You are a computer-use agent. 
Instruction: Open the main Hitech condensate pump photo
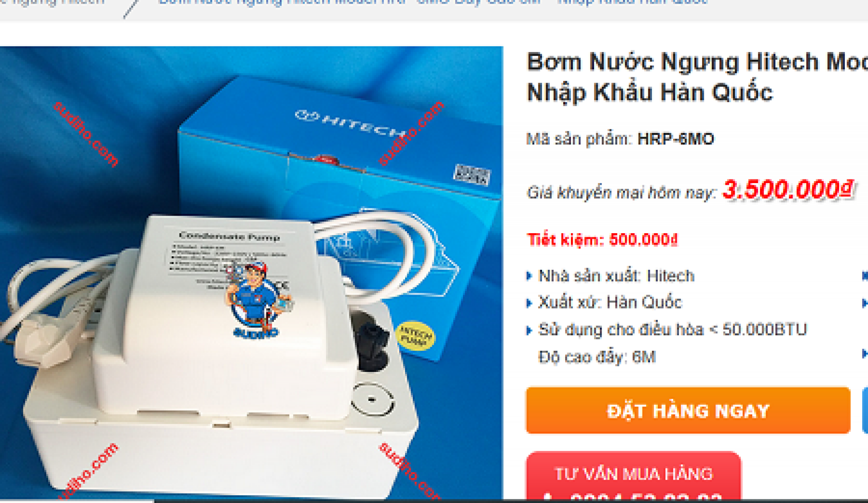(251, 273)
